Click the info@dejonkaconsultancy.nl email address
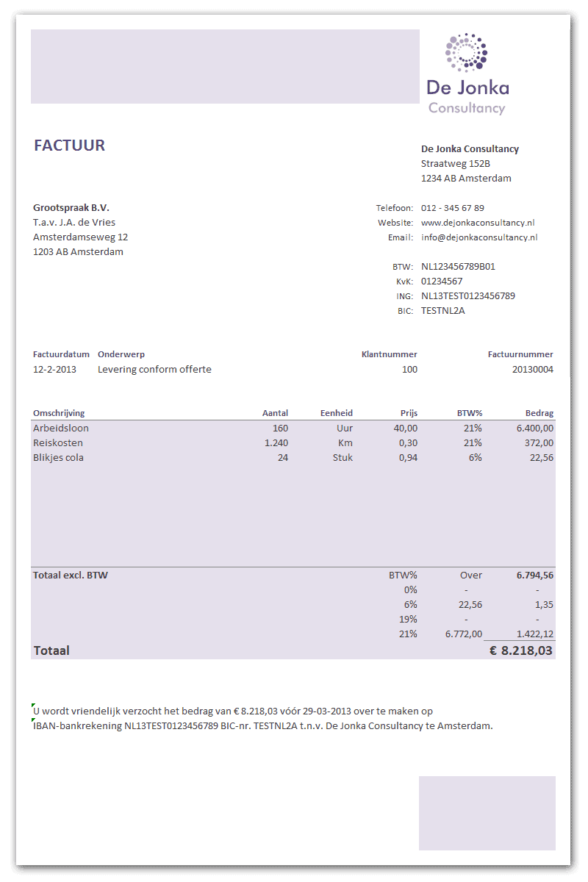588x882 pixels. tap(479, 237)
